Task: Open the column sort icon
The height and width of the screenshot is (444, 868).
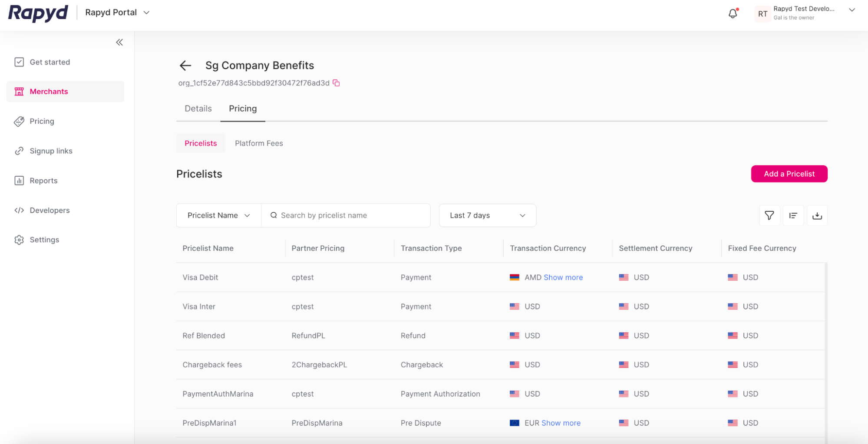Action: pyautogui.click(x=793, y=216)
